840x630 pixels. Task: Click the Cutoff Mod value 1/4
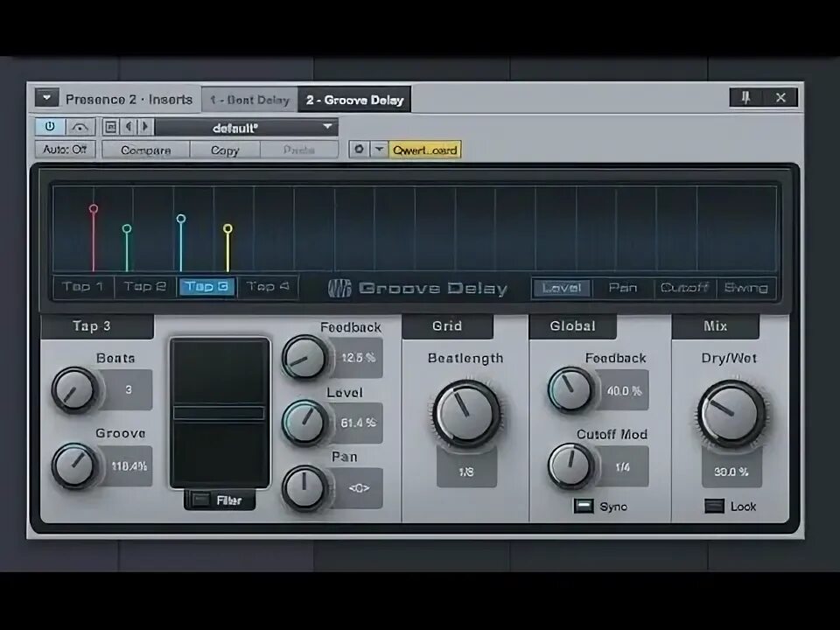click(x=622, y=466)
